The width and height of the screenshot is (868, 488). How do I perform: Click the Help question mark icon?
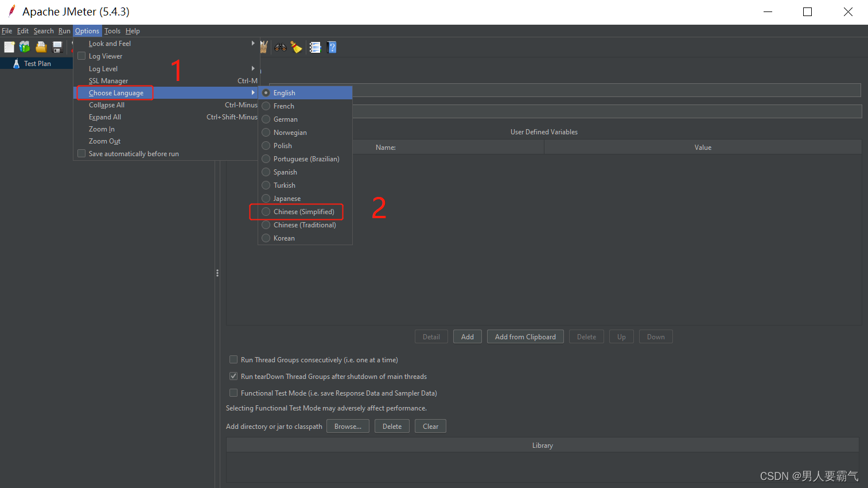pyautogui.click(x=332, y=47)
